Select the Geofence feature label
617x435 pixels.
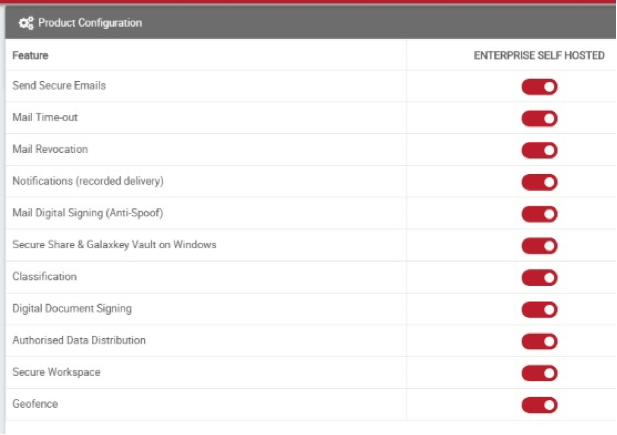[x=35, y=404]
